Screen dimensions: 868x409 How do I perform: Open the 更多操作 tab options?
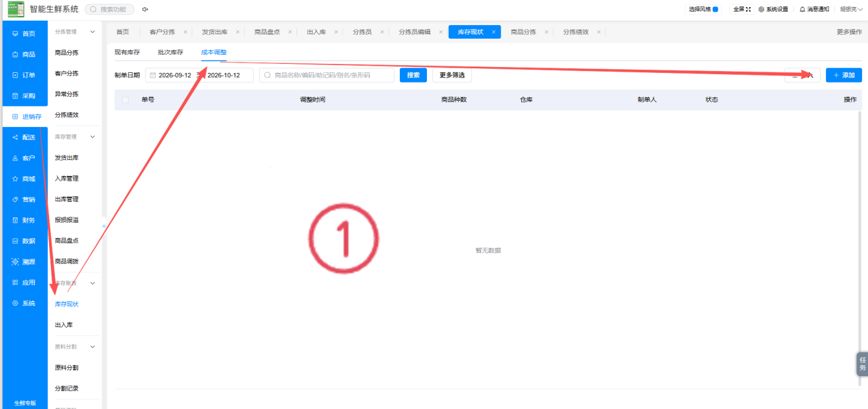(x=849, y=32)
